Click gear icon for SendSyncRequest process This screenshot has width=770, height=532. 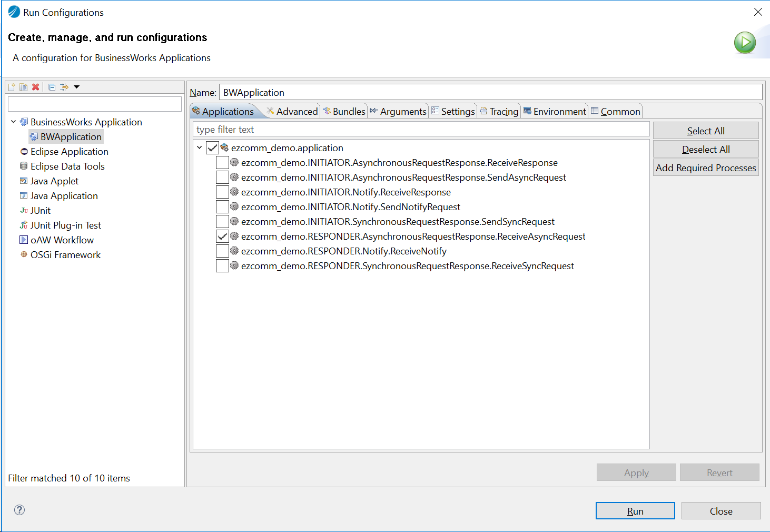coord(234,222)
